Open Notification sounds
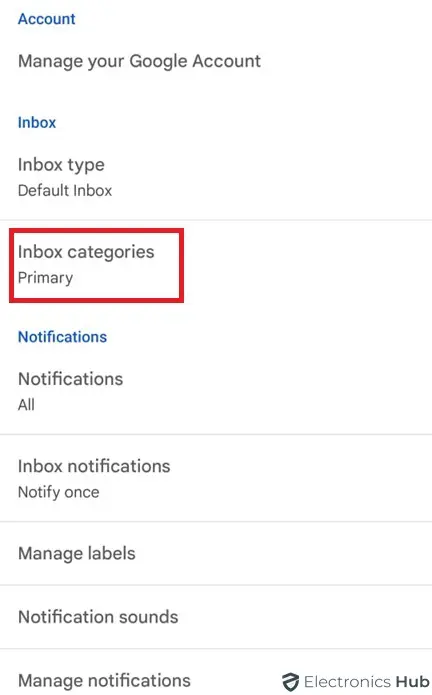 coord(216,617)
